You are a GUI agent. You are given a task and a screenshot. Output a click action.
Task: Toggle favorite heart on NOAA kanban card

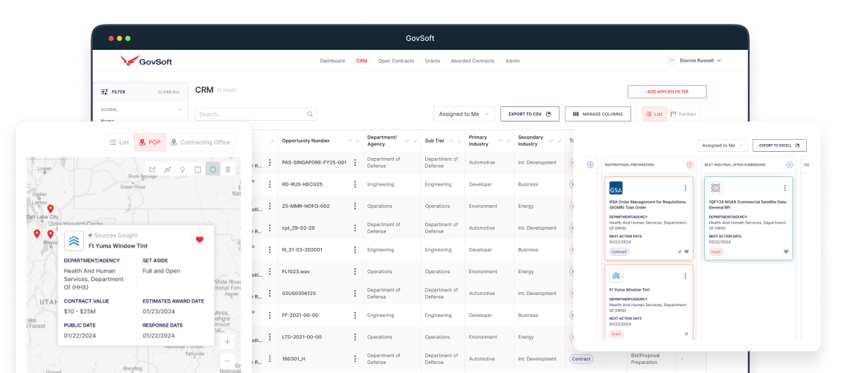[x=786, y=251]
